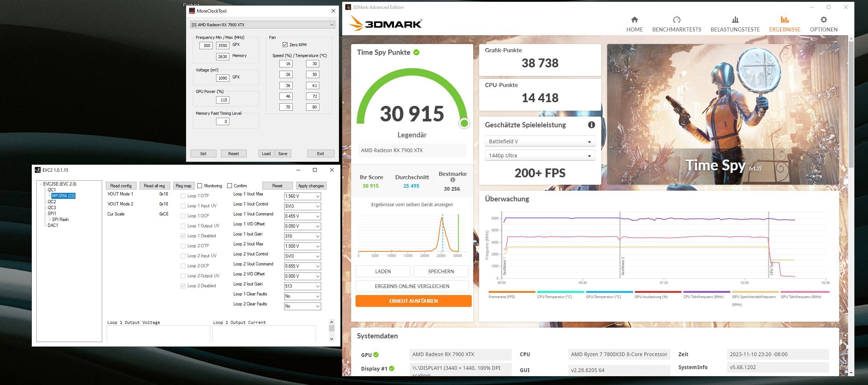
Task: Click the Load button in MoreClockTool
Action: point(266,154)
